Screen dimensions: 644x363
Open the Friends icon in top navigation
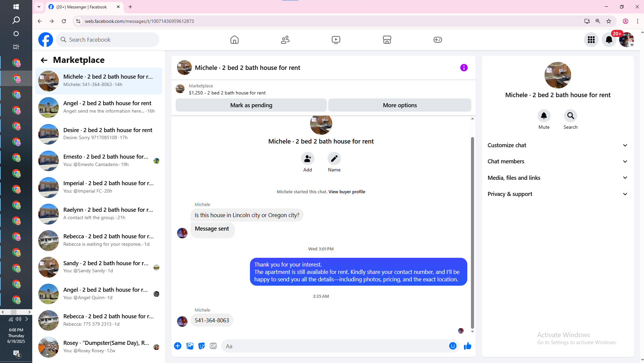(285, 40)
